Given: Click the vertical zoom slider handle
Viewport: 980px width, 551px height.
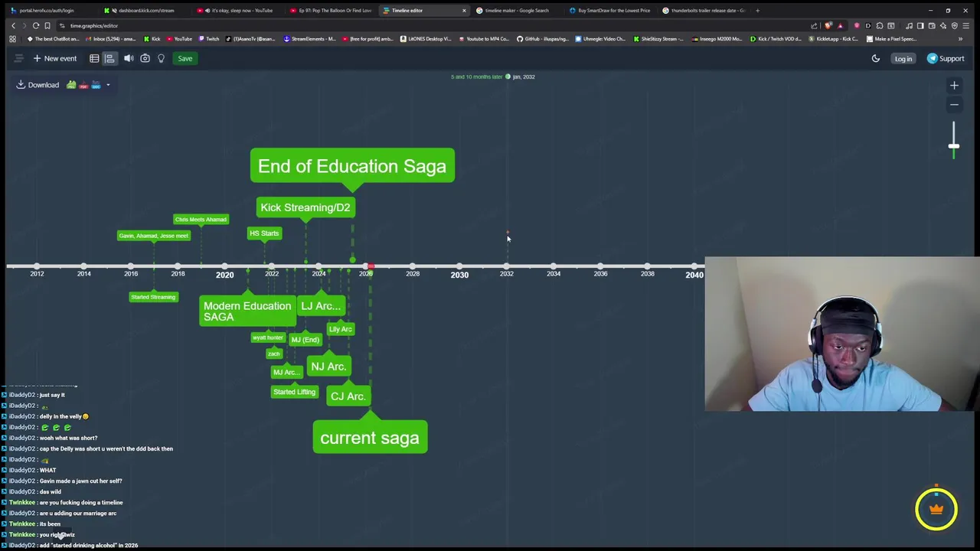Looking at the screenshot, I should pyautogui.click(x=954, y=145).
